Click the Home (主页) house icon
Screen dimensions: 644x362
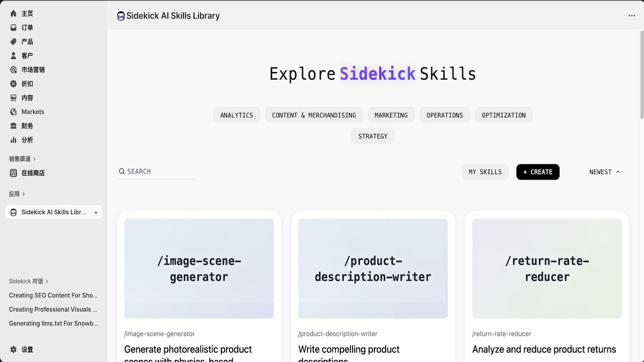tap(13, 14)
